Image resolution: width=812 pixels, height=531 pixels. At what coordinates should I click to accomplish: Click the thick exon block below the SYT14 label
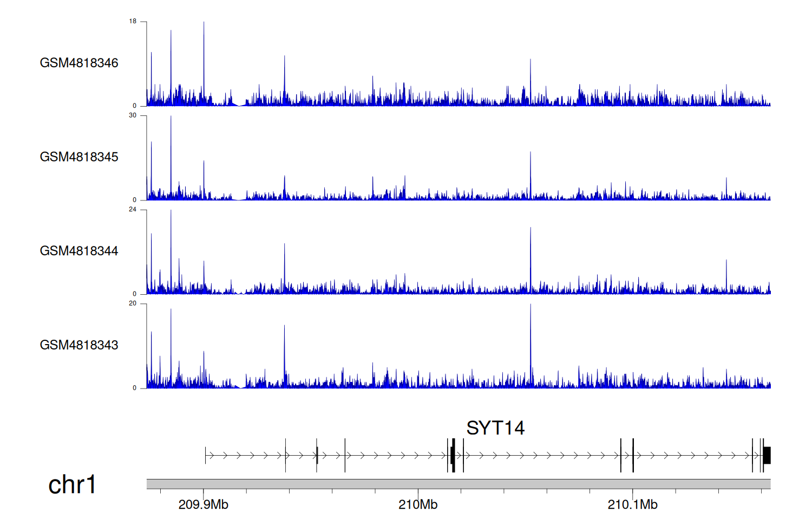pos(453,455)
